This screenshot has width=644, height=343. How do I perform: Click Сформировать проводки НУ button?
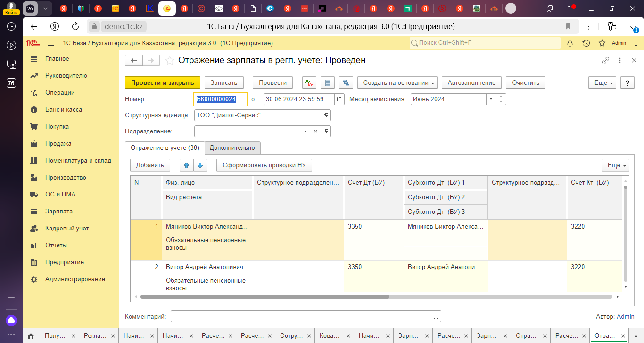[264, 165]
